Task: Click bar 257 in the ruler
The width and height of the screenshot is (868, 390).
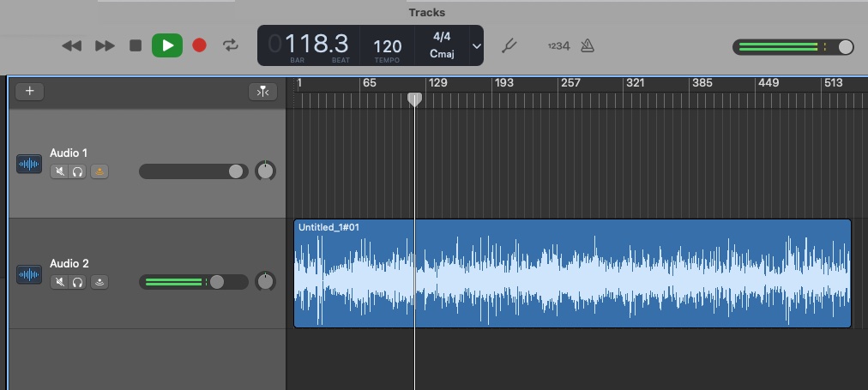Action: (570, 83)
